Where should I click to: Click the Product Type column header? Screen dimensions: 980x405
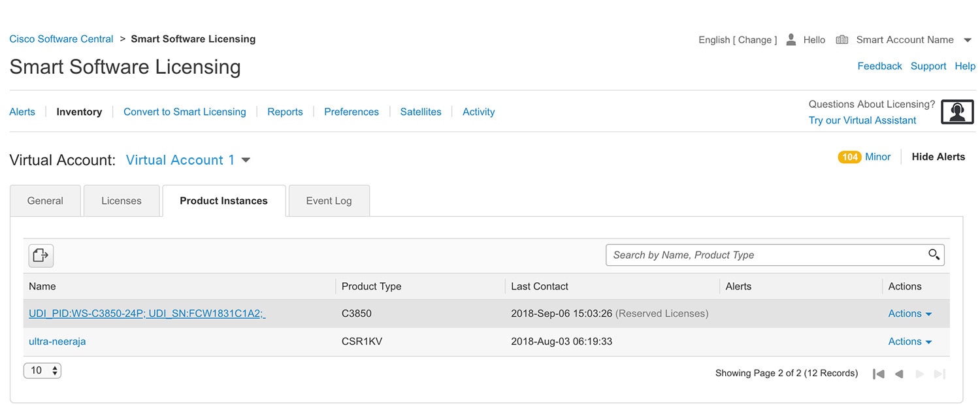coord(371,286)
